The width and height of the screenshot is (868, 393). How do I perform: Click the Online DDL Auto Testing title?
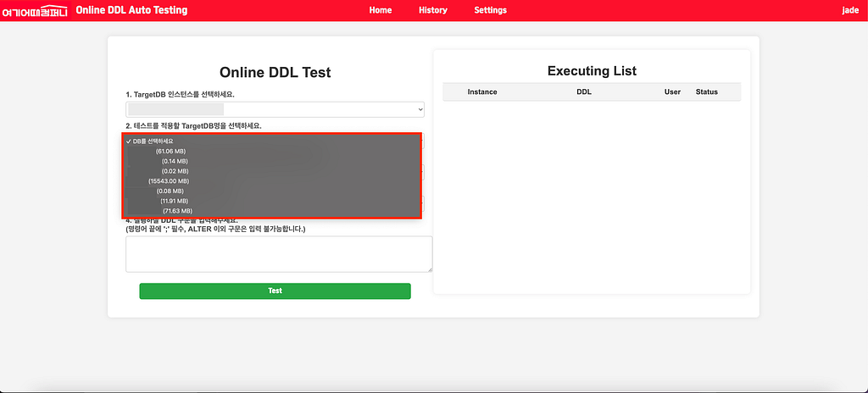coord(131,10)
